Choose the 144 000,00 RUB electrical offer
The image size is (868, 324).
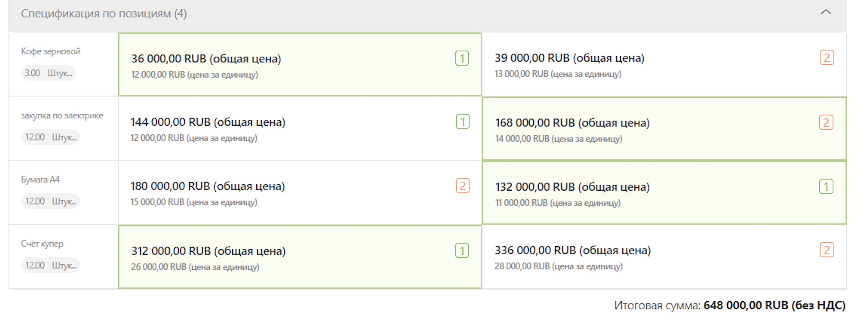pos(299,129)
